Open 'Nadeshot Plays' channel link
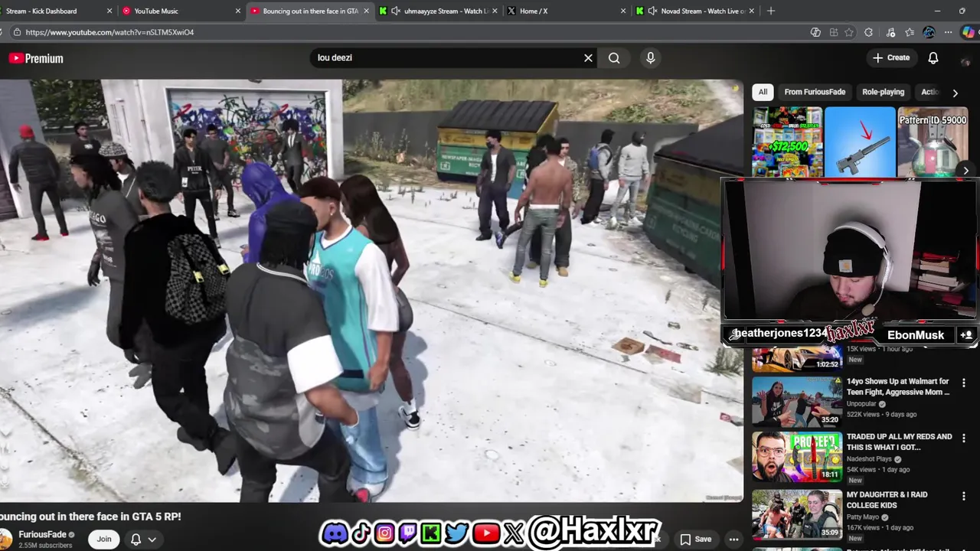 tap(869, 459)
